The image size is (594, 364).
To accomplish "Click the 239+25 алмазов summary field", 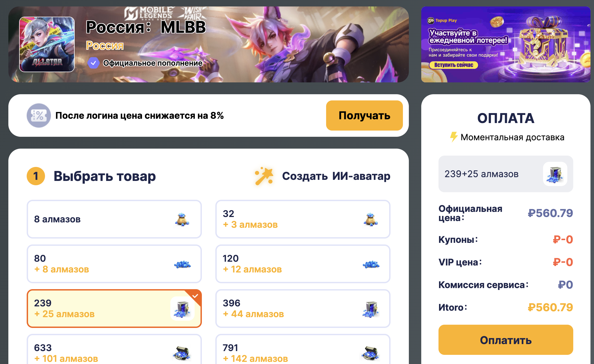I will (506, 174).
